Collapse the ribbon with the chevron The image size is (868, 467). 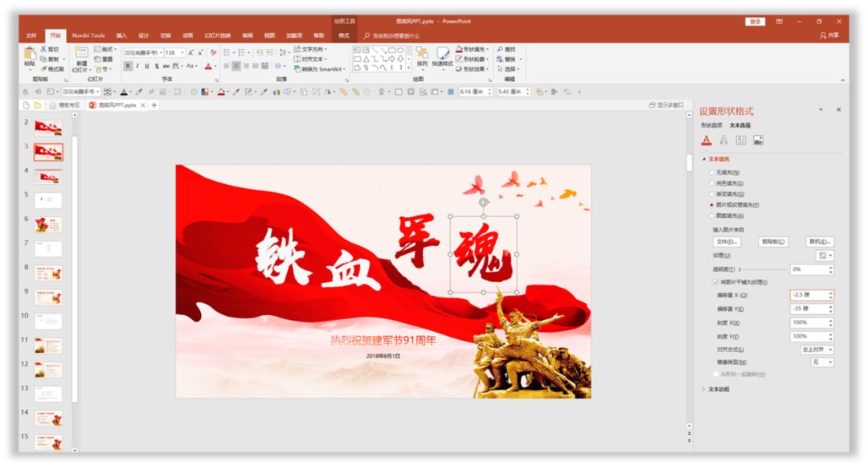pyautogui.click(x=842, y=80)
